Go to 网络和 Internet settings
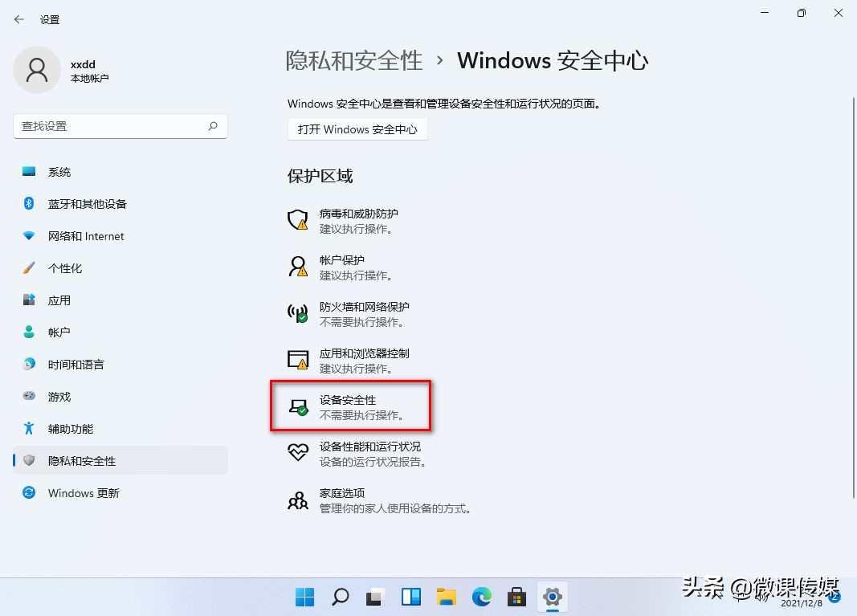This screenshot has height=616, width=857. coord(120,235)
